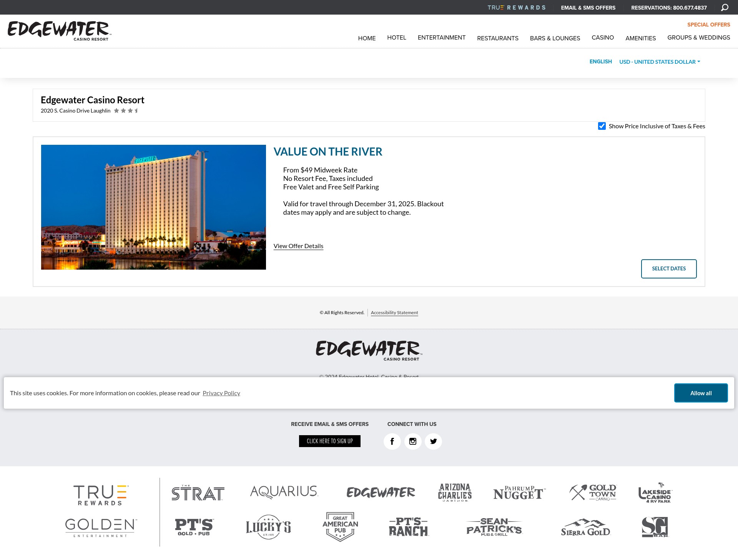
Task: Click the Value on the River offer title
Action: (328, 152)
